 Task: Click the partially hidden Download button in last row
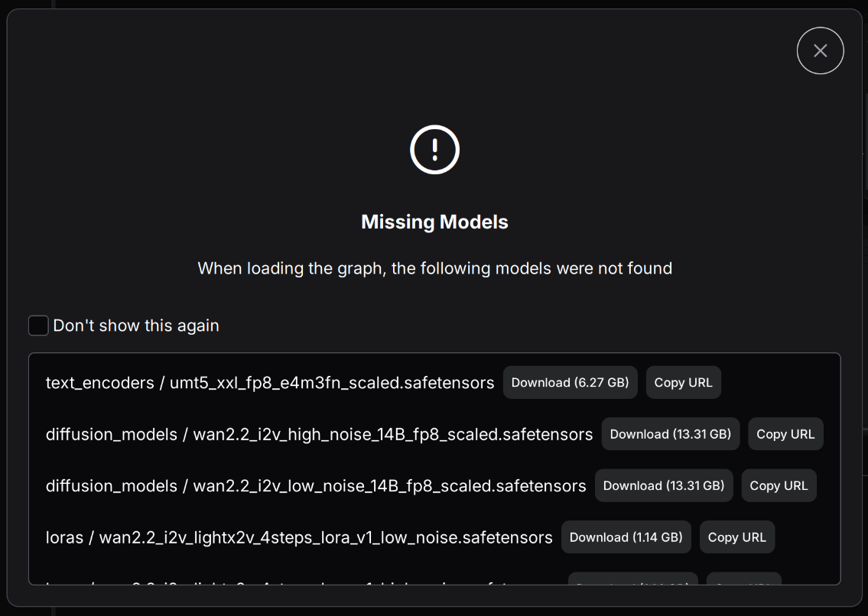(x=632, y=579)
